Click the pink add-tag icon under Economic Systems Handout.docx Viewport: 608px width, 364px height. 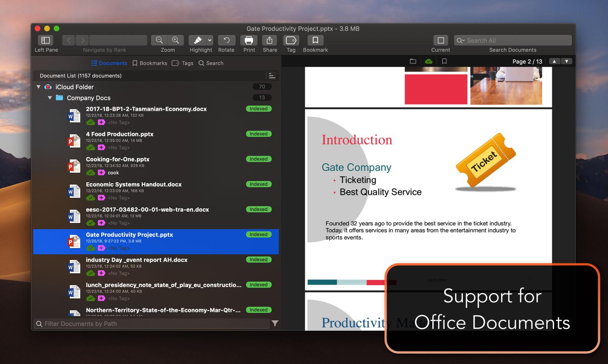coord(101,198)
